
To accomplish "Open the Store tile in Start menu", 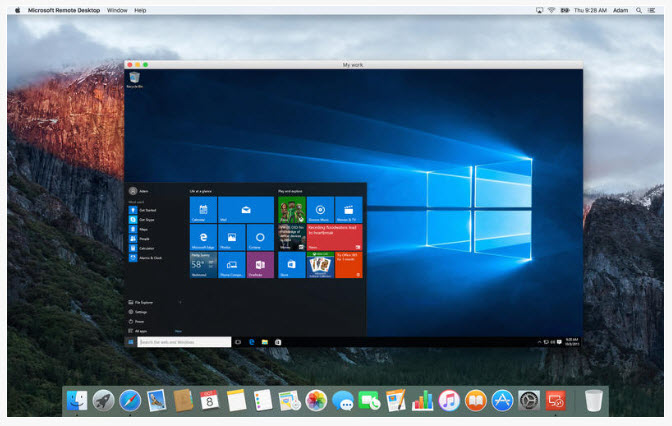I will tap(291, 265).
